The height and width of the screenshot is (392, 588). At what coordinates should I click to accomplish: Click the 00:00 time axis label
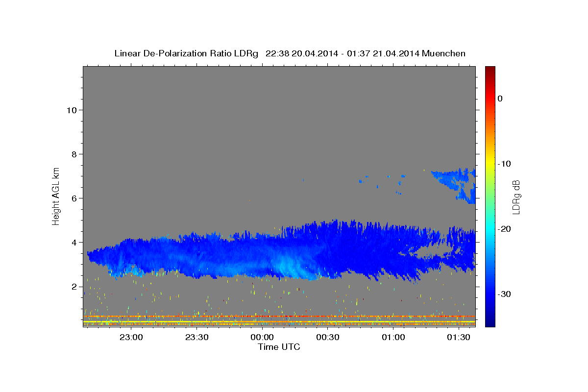(x=262, y=337)
